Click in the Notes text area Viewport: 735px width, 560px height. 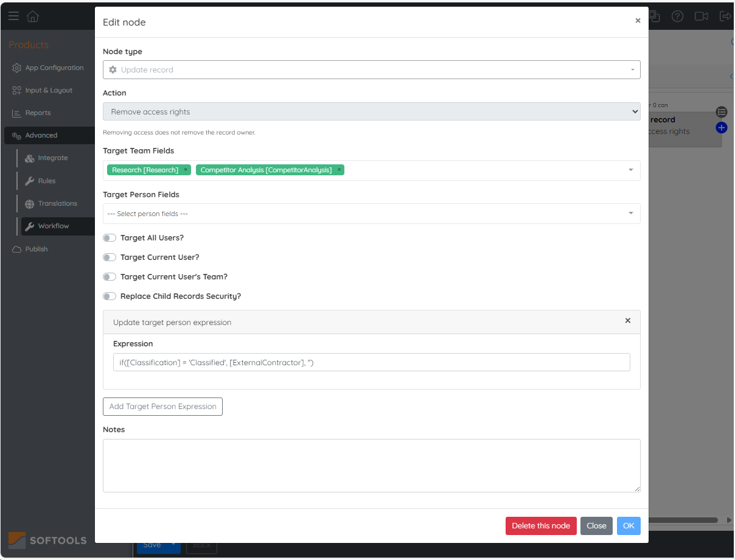371,466
